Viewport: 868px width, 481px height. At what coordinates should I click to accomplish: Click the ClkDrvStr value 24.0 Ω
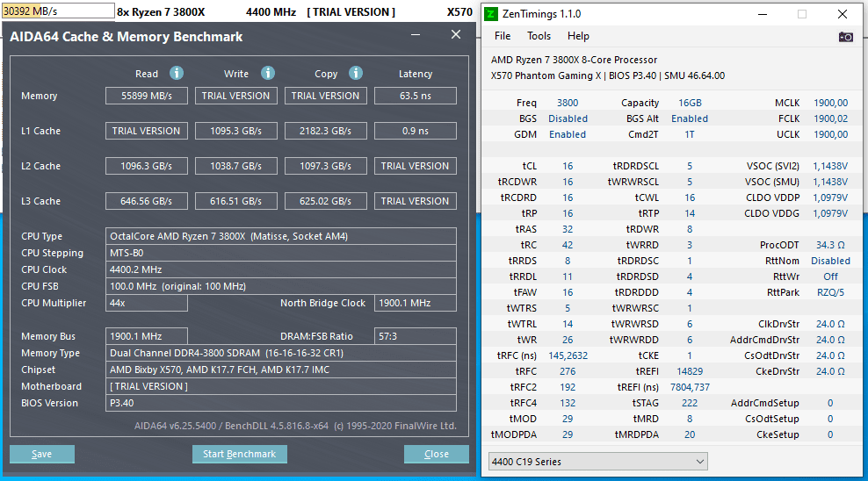[830, 324]
